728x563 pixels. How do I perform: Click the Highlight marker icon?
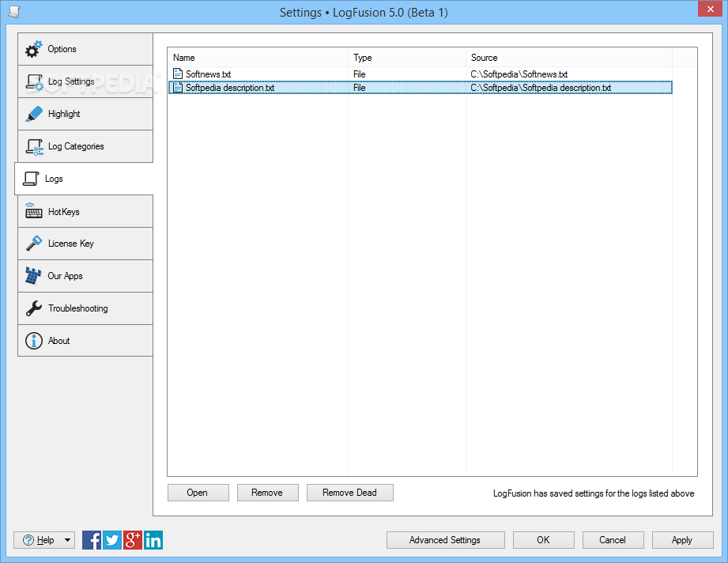pyautogui.click(x=34, y=115)
